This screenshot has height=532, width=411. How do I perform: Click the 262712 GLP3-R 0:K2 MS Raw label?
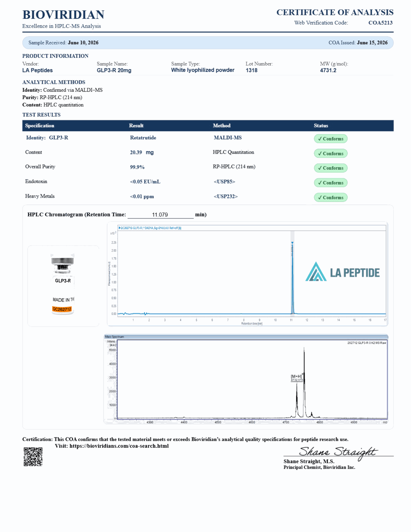(x=367, y=343)
